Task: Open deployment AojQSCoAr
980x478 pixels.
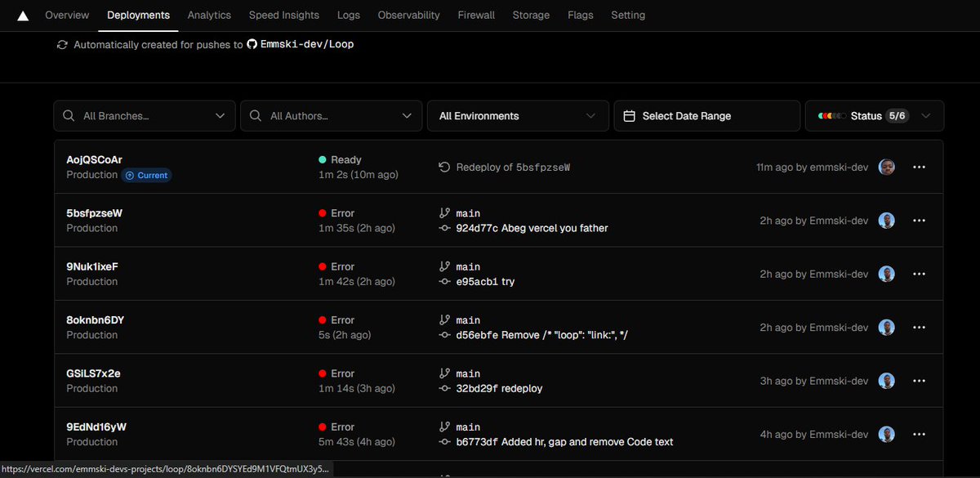Action: click(x=95, y=160)
